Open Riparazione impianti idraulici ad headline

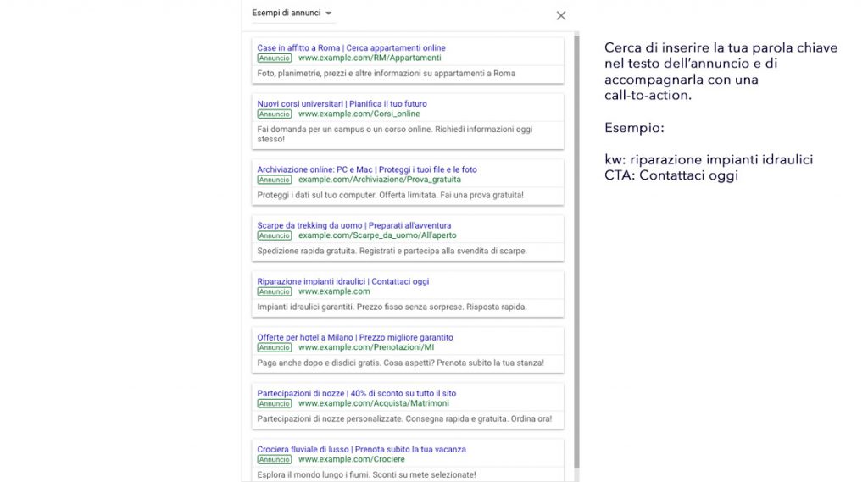[x=342, y=282]
